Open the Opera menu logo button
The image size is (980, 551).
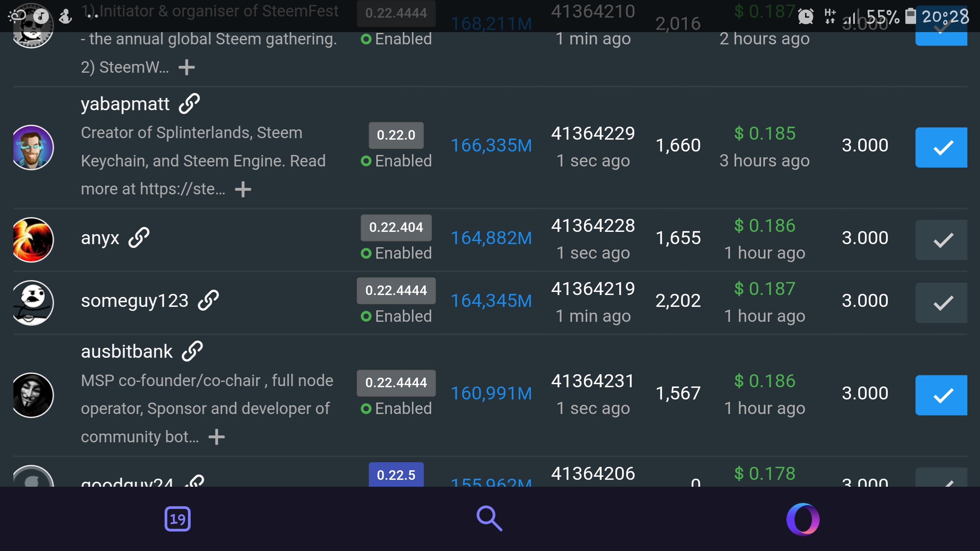(803, 519)
